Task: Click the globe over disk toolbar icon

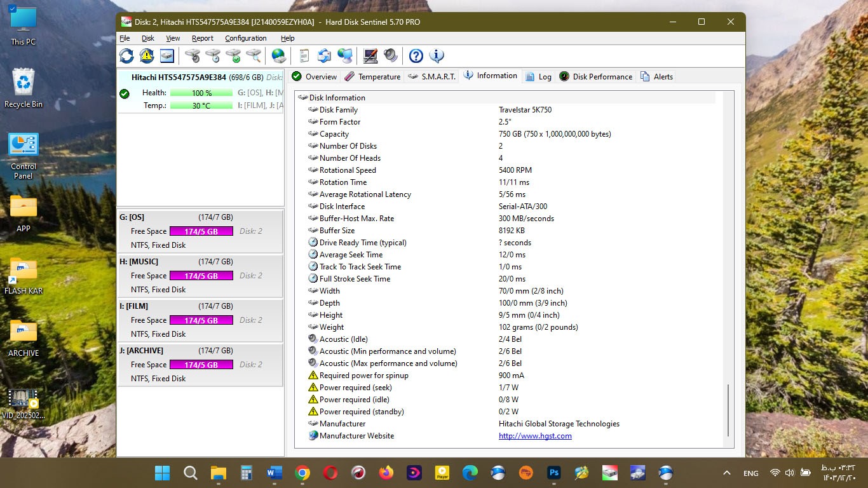Action: (278, 56)
